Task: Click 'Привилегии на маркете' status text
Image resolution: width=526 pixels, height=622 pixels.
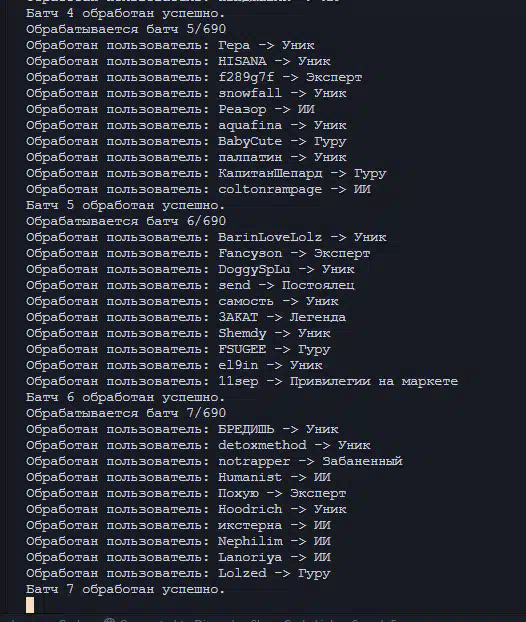Action: click(374, 381)
